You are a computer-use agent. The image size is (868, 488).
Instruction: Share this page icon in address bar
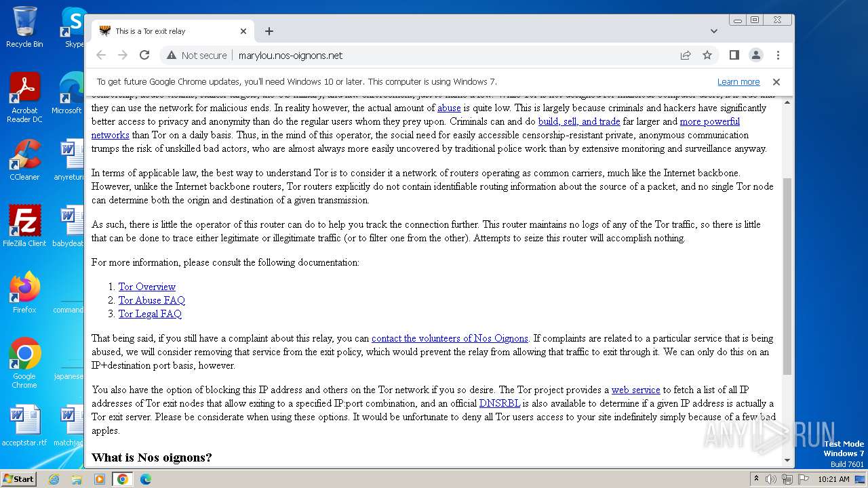click(x=686, y=56)
